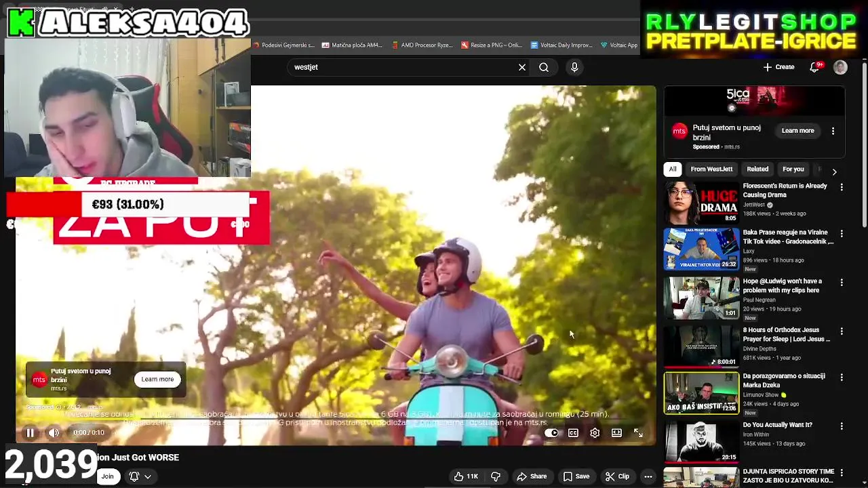Open the notification preference dropdown
The image size is (868, 488).
click(140, 476)
